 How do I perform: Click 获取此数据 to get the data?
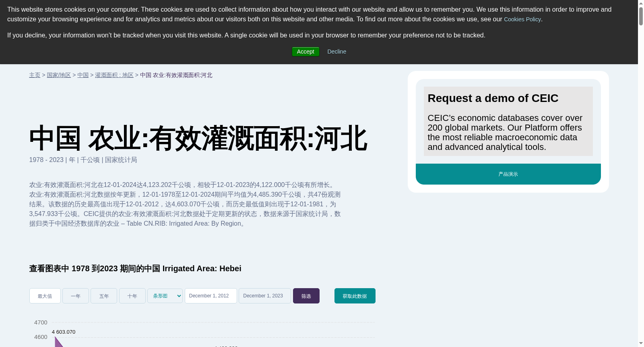point(355,296)
